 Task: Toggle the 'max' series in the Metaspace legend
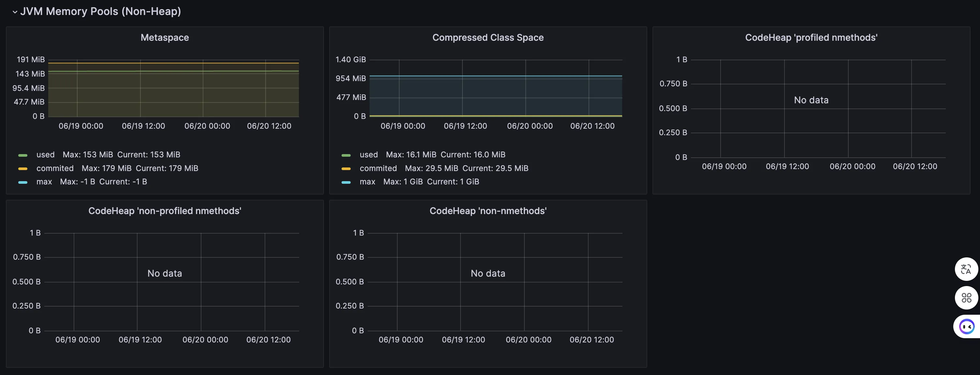(x=44, y=181)
